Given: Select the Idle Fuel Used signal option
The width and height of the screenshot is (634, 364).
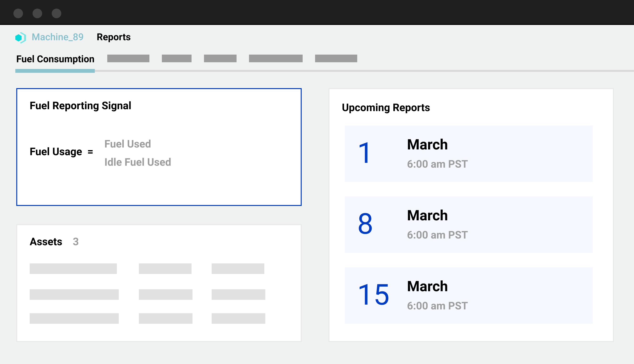Looking at the screenshot, I should (138, 162).
